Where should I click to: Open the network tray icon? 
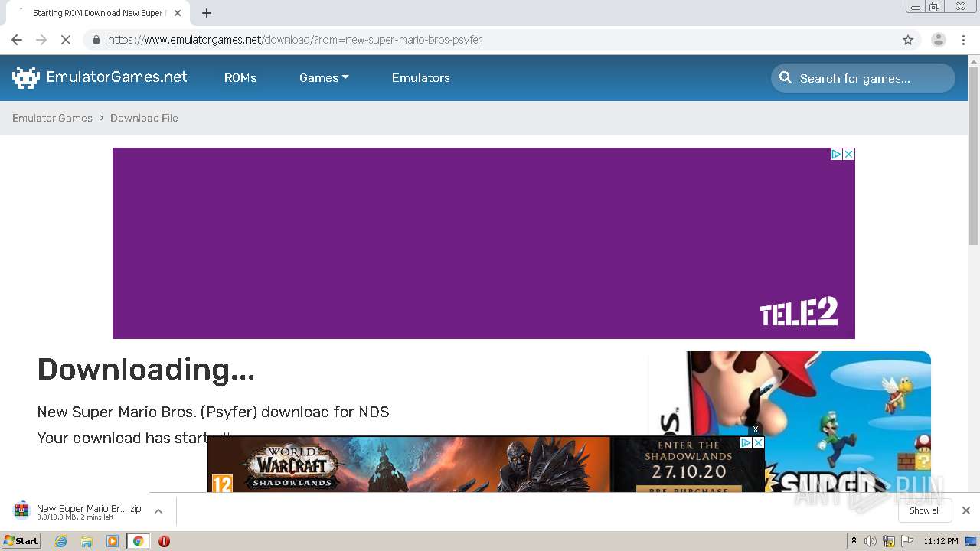pyautogui.click(x=889, y=541)
